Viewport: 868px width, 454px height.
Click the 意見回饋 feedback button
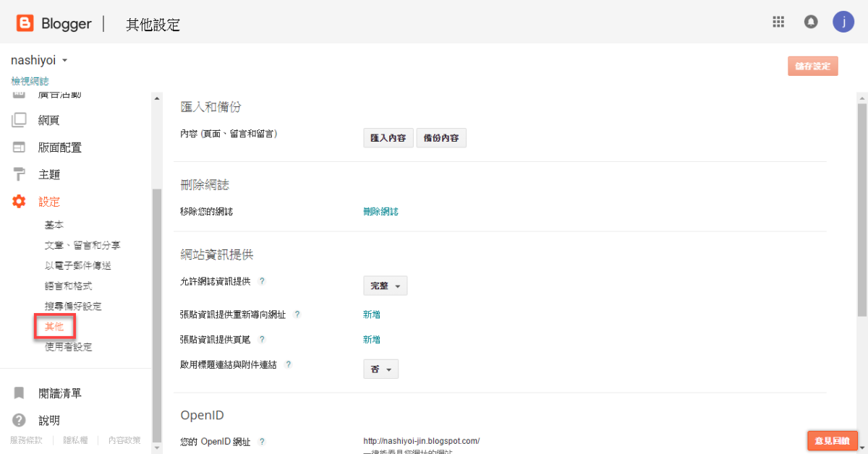833,440
